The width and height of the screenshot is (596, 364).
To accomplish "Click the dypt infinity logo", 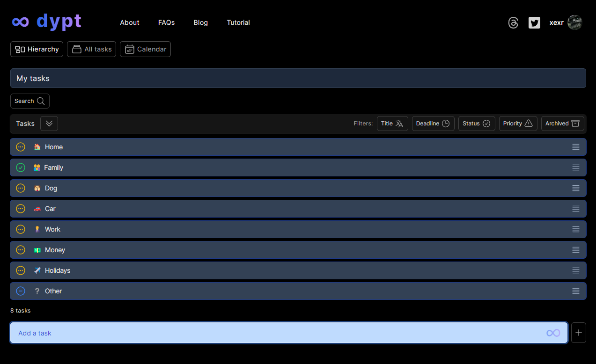I will tap(21, 22).
